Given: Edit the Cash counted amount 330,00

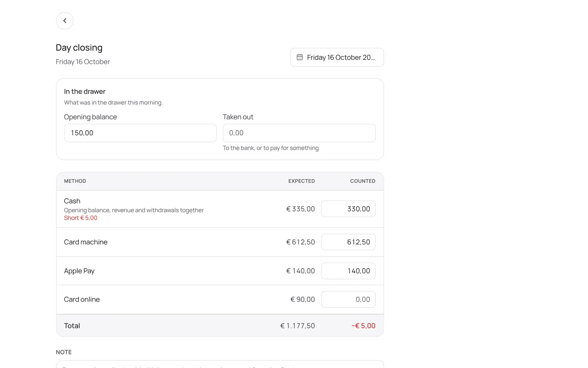Looking at the screenshot, I should tap(348, 209).
